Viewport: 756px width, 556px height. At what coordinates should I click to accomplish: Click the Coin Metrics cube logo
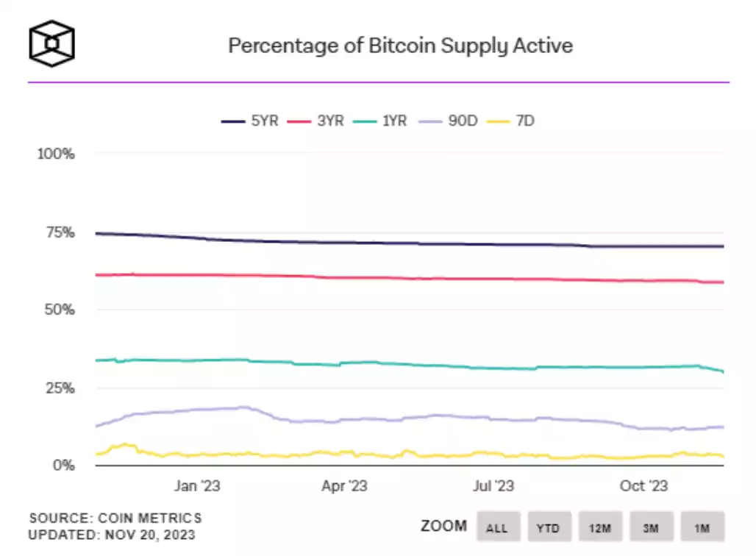(x=51, y=43)
